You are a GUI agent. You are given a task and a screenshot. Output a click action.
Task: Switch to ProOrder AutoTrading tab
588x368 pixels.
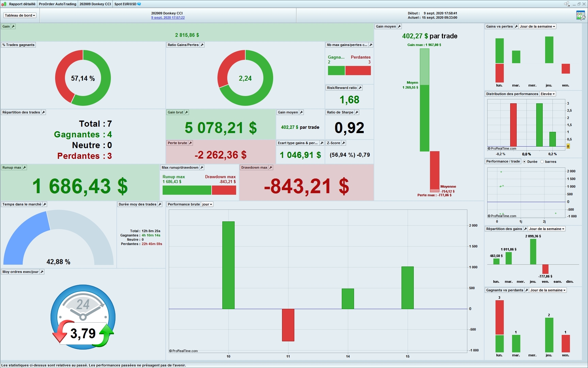pos(57,4)
